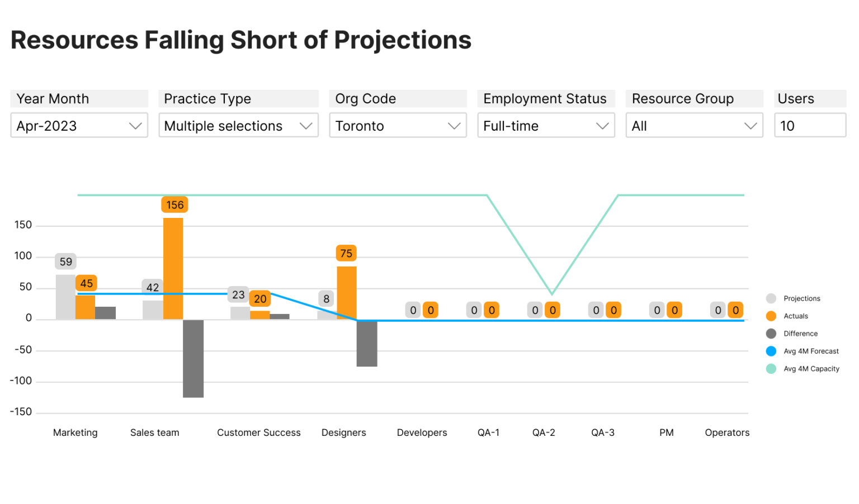Click the Avg 4M Forecast legend marker
The width and height of the screenshot is (859, 504).
[x=772, y=351]
